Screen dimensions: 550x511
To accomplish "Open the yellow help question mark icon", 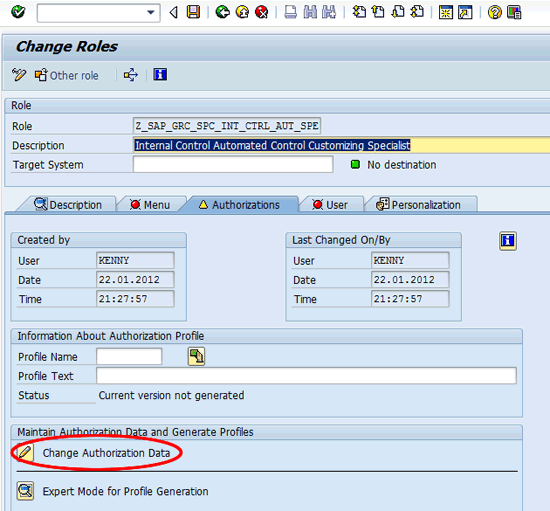I will (495, 13).
